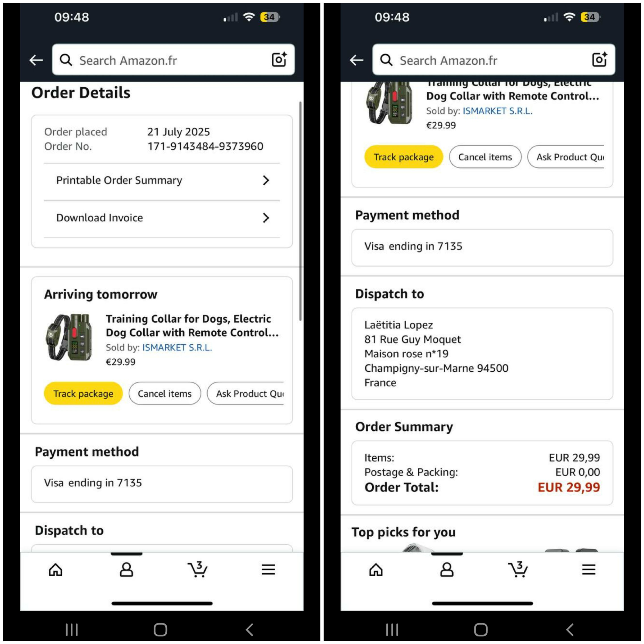
Task: Tap the back arrow on left screen
Action: (36, 60)
